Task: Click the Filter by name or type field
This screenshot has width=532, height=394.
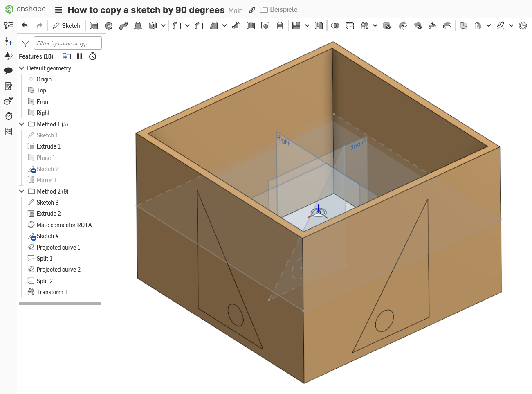Action: click(68, 43)
